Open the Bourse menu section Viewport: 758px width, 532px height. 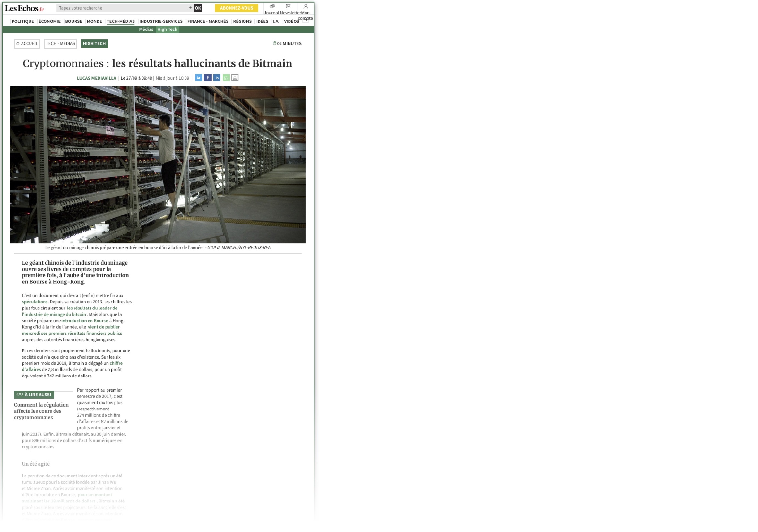pyautogui.click(x=73, y=21)
